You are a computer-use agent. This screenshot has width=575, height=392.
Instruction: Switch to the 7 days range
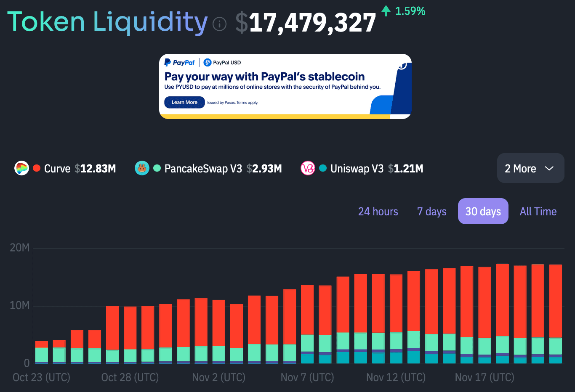431,212
